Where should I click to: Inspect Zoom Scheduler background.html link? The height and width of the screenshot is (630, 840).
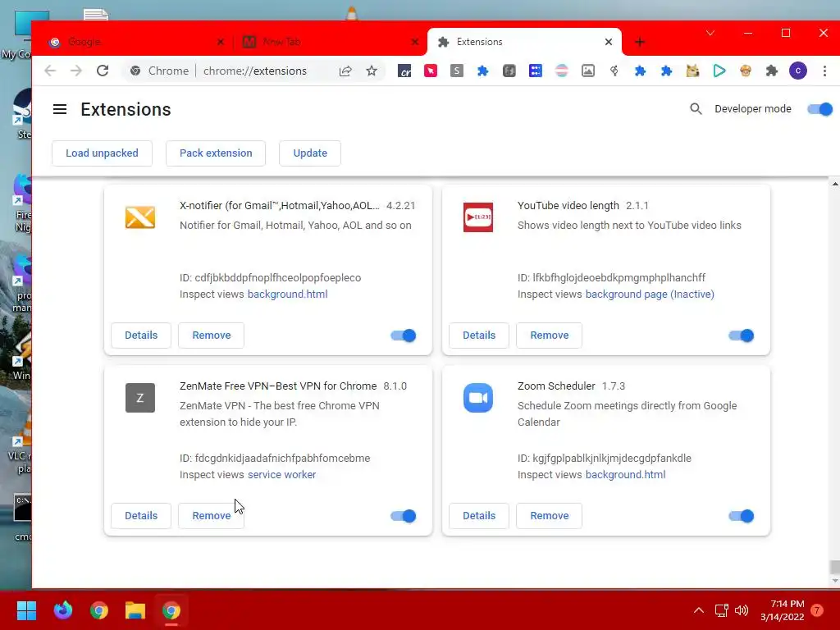(x=625, y=475)
